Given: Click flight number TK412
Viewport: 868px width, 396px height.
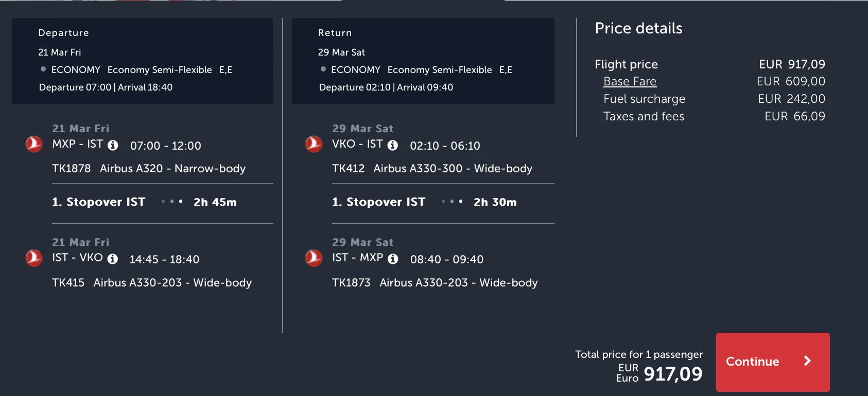Looking at the screenshot, I should [x=348, y=169].
